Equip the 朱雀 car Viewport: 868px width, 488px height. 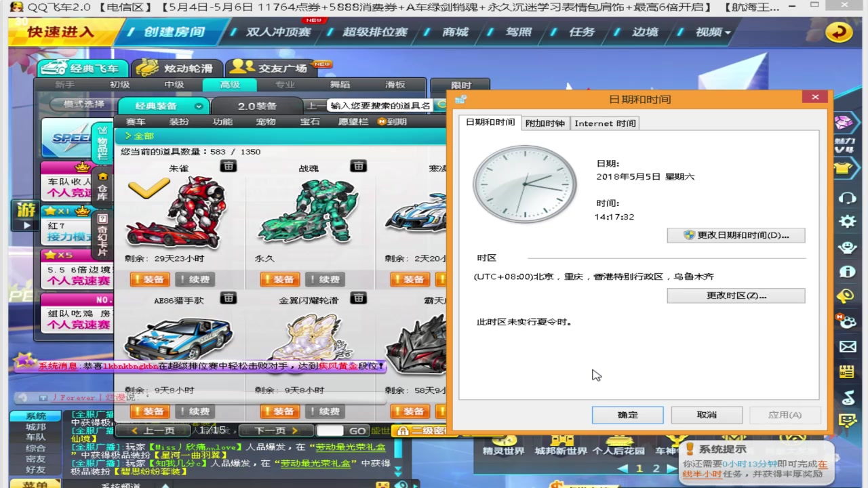pos(150,279)
